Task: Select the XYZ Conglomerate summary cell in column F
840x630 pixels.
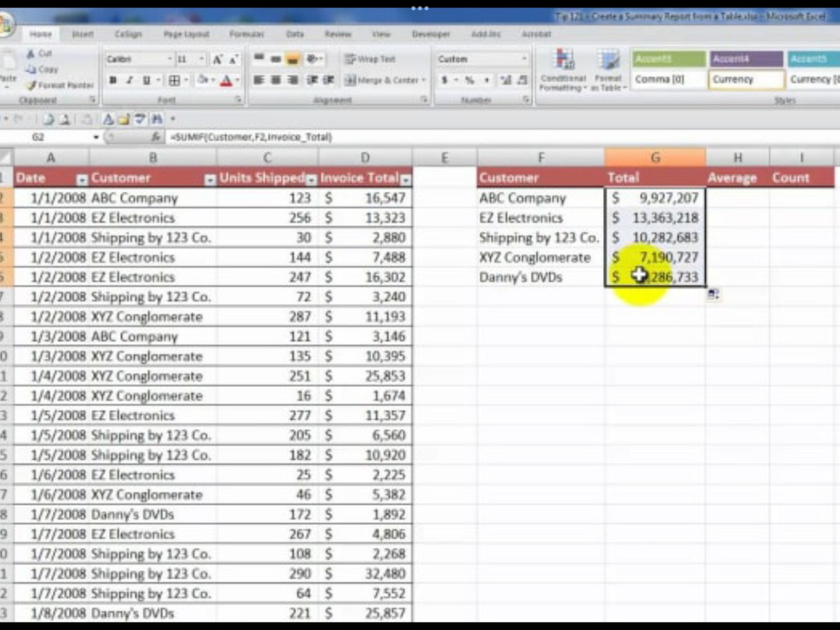Action: point(541,258)
